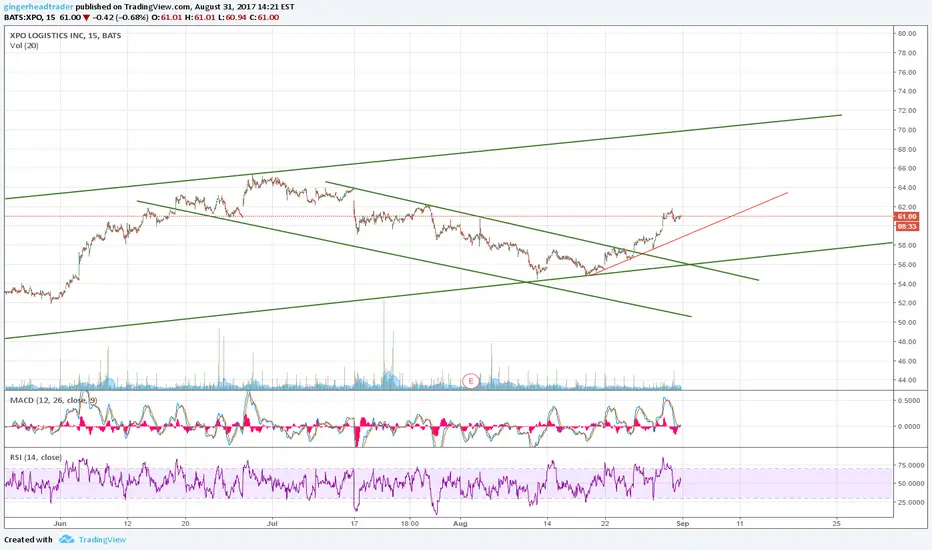This screenshot has height=550, width=932.
Task: Click the gingerheadtrader author name
Action: (x=39, y=7)
